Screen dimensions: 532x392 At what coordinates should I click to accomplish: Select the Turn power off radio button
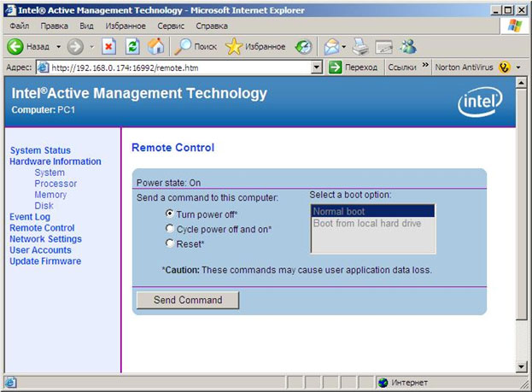click(170, 214)
